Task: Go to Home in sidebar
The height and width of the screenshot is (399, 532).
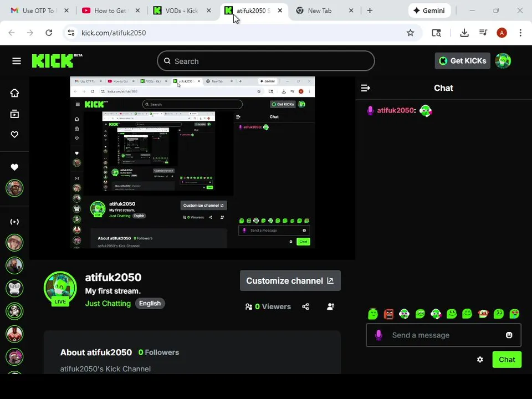Action: click(14, 93)
